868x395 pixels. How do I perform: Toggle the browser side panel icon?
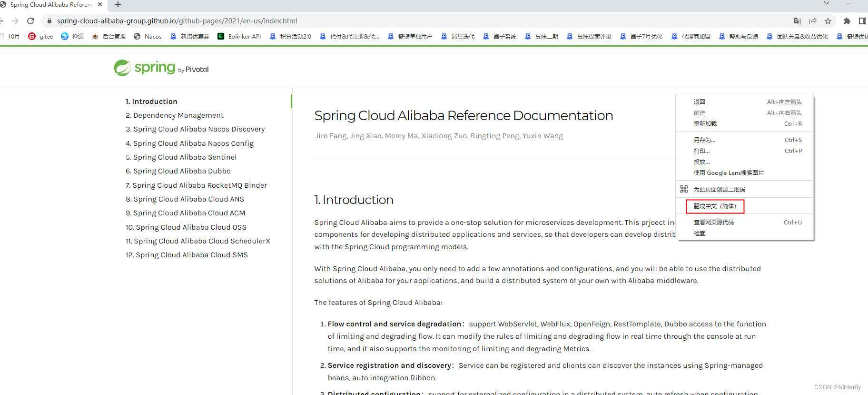point(862,21)
